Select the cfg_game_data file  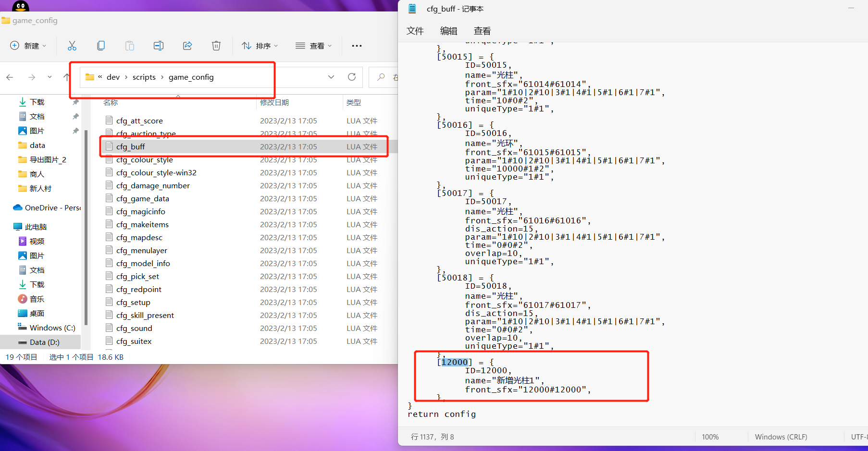(143, 198)
